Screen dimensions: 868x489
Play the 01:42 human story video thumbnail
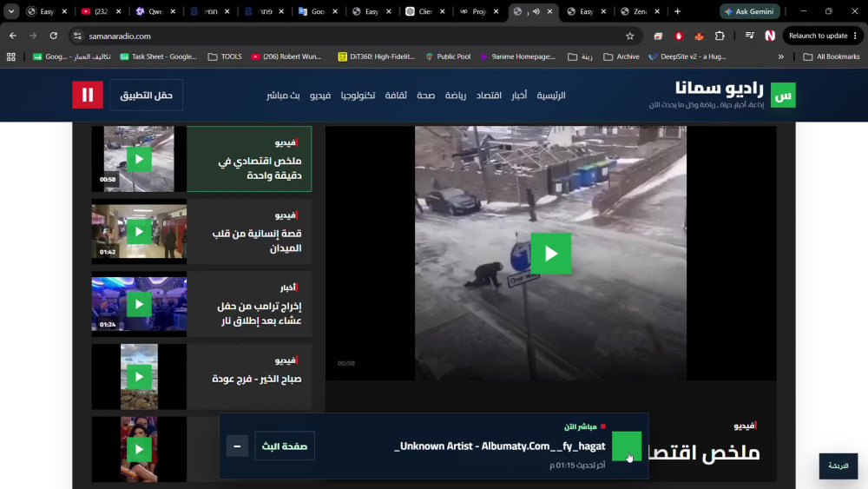[x=139, y=232]
